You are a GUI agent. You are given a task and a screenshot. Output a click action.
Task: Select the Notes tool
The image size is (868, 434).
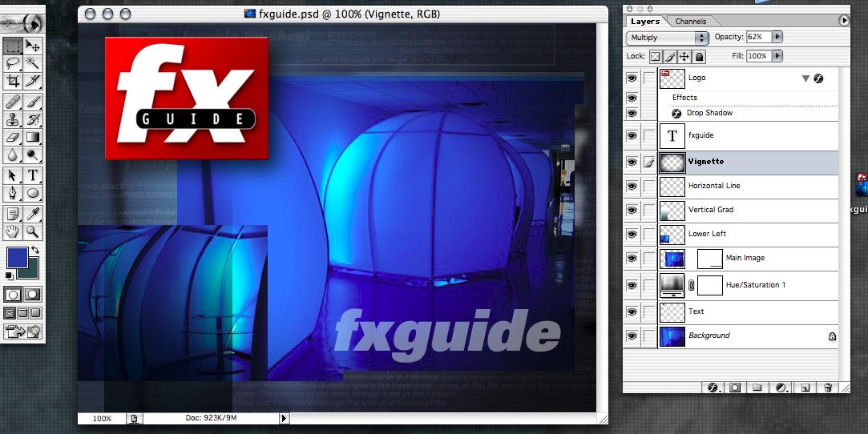pyautogui.click(x=13, y=214)
